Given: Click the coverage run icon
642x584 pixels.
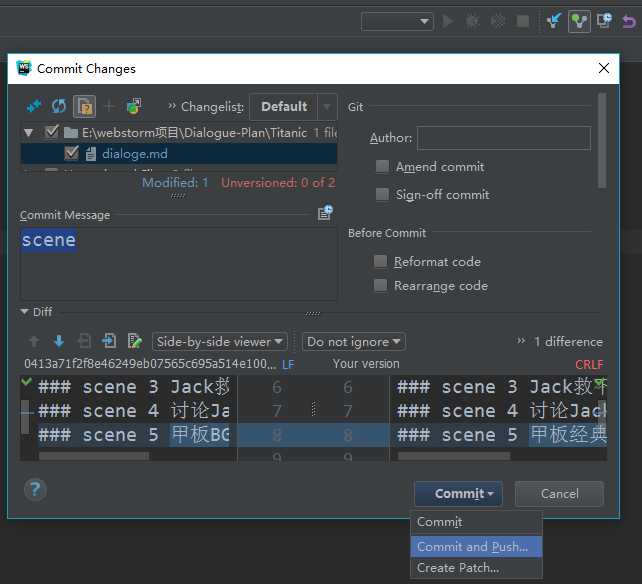Looking at the screenshot, I should [497, 21].
